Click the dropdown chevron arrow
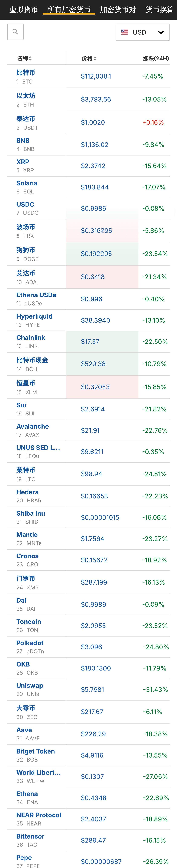The height and width of the screenshot is (868, 177). [161, 32]
